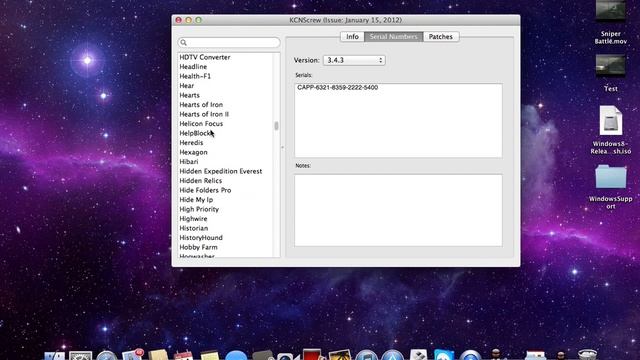Click the application list scrollbar thumb
The height and width of the screenshot is (360, 640).
click(x=276, y=126)
